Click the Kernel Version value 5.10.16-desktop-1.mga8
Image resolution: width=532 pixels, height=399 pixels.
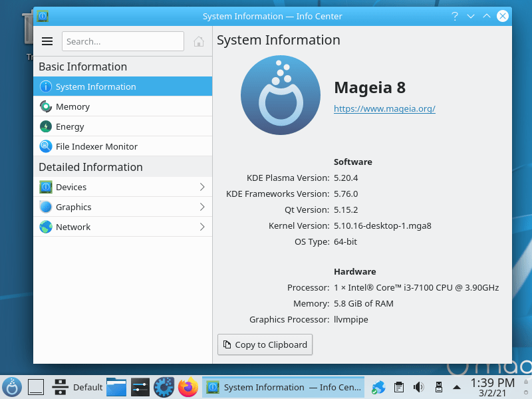coord(382,225)
